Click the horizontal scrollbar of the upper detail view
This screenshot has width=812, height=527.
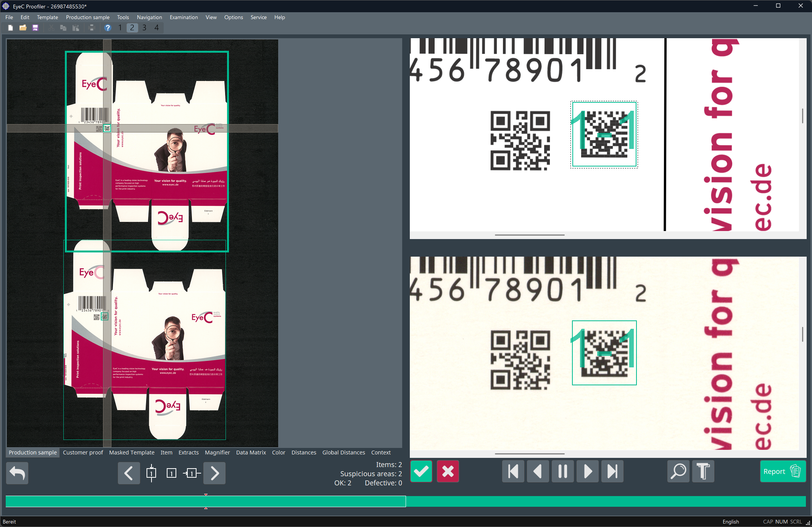(x=530, y=235)
